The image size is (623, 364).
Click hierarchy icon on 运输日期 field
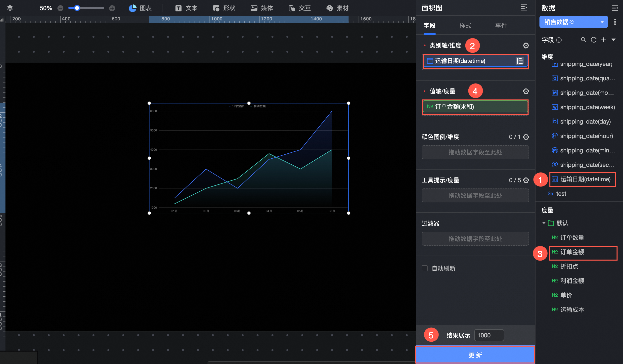[519, 61]
